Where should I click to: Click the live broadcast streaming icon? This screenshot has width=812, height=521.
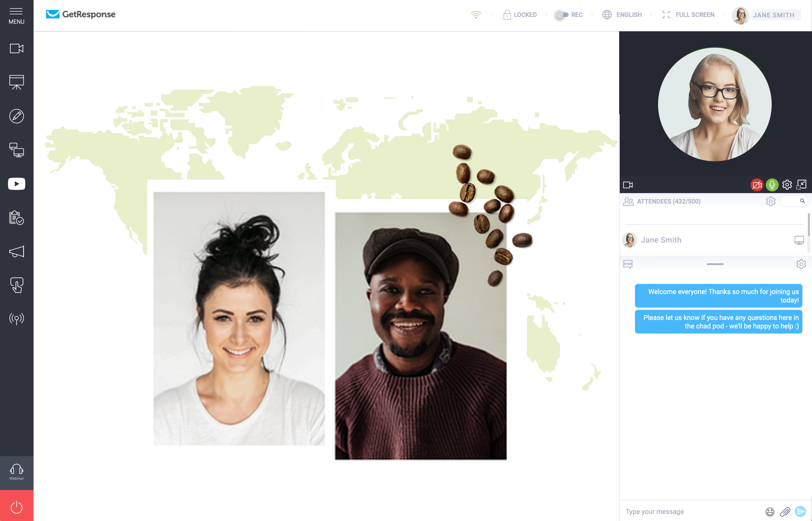16,318
